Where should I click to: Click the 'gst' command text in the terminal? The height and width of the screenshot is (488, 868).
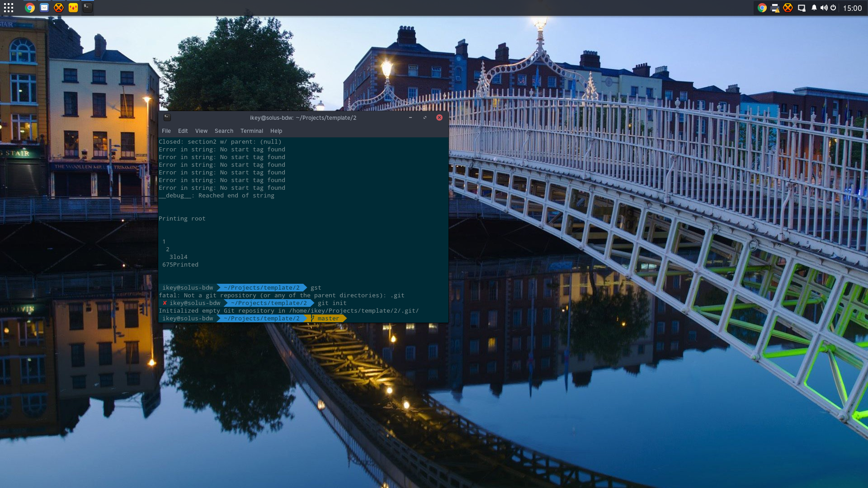coord(316,288)
